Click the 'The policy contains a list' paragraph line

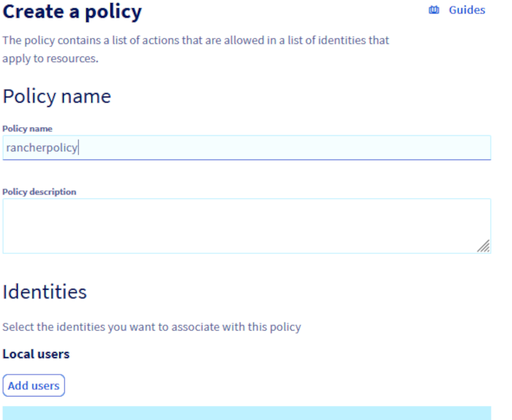tap(195, 40)
